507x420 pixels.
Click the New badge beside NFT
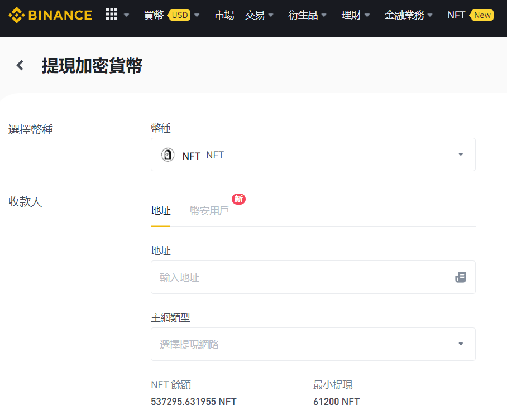481,15
